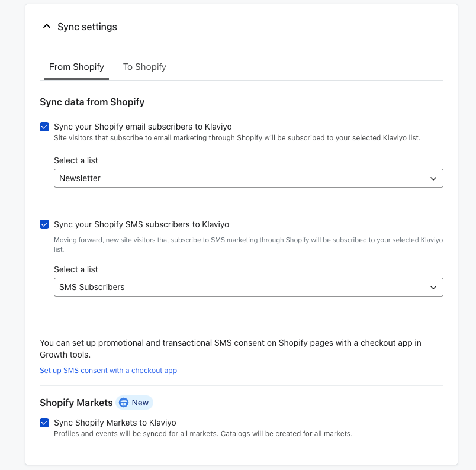Image resolution: width=476 pixels, height=470 pixels.
Task: Click the Shopify Markets heading
Action: point(76,403)
